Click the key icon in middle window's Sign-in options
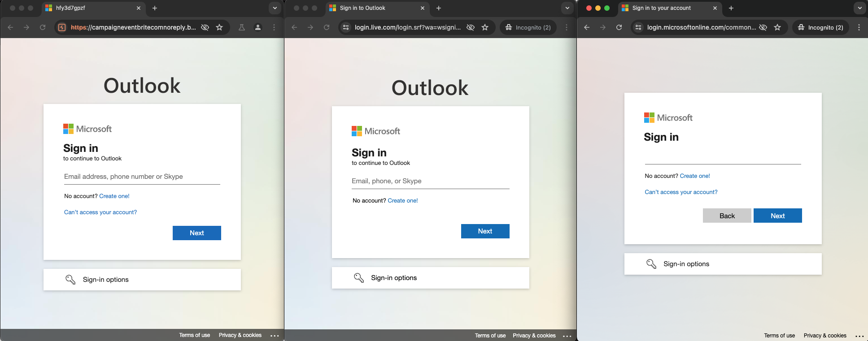Screen dimensions: 868x341 point(359,278)
